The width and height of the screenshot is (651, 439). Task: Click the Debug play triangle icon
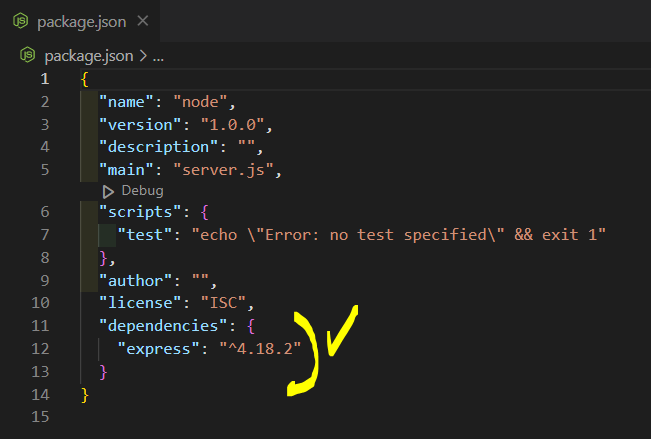108,191
